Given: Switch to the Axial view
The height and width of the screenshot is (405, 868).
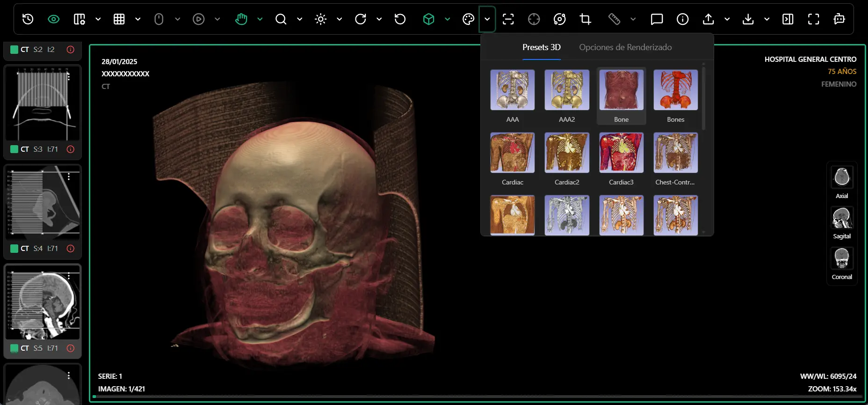Looking at the screenshot, I should (x=841, y=178).
